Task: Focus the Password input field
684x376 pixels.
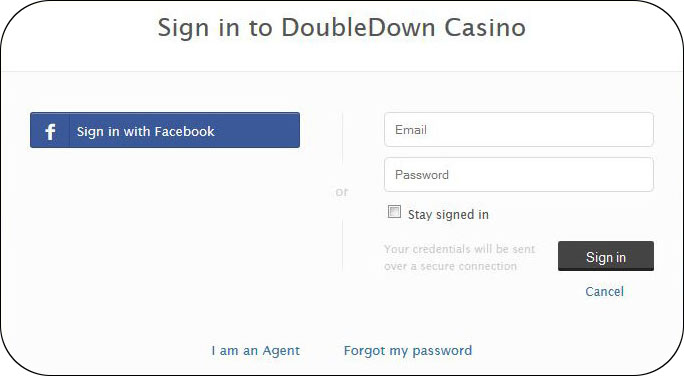Action: point(519,174)
